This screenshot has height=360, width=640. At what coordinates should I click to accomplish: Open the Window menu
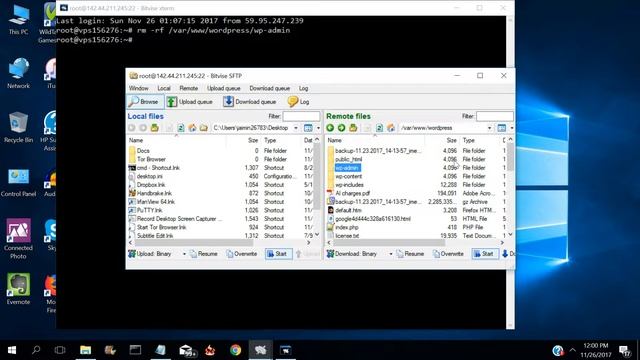139,88
